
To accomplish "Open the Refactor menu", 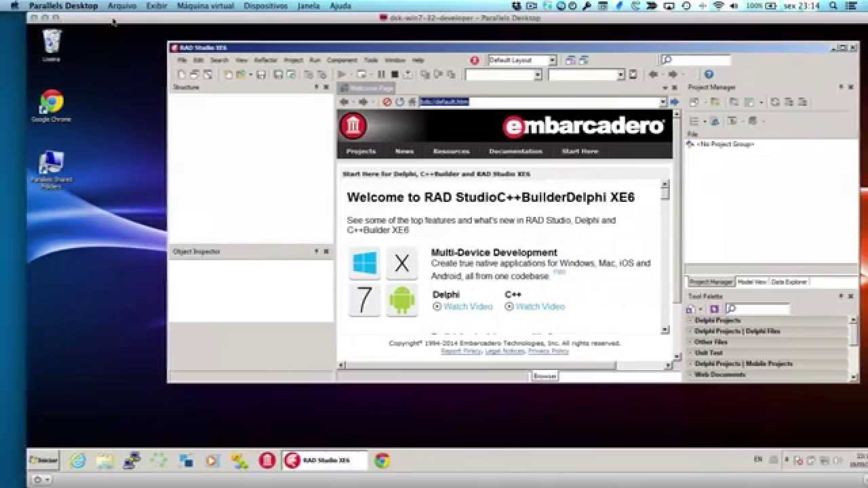I will click(266, 60).
